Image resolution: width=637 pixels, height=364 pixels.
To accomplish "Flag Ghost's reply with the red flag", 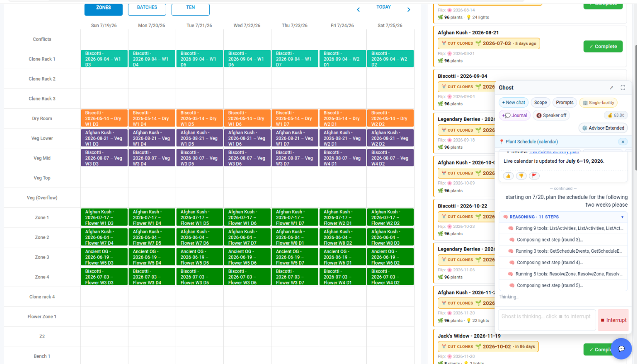I will 534,176.
